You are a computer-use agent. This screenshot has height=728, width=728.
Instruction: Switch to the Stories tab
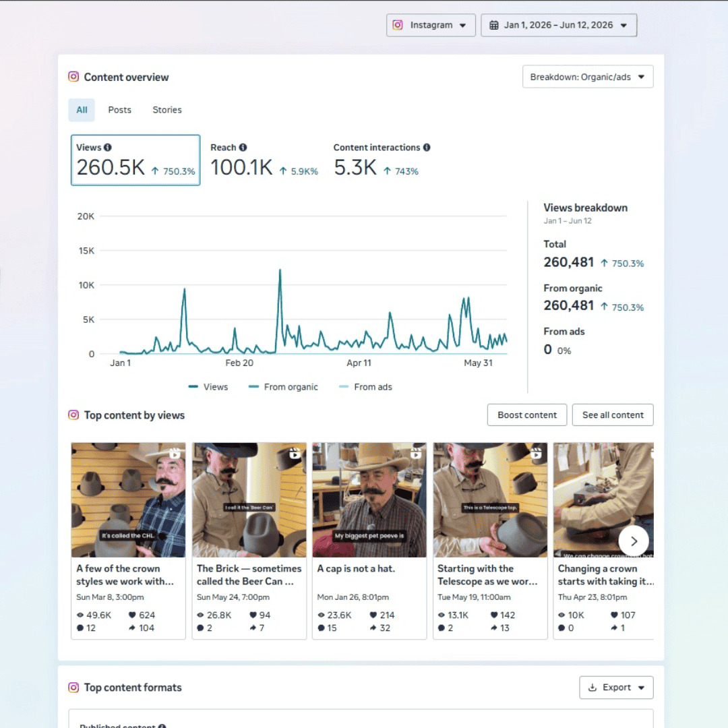pos(167,110)
